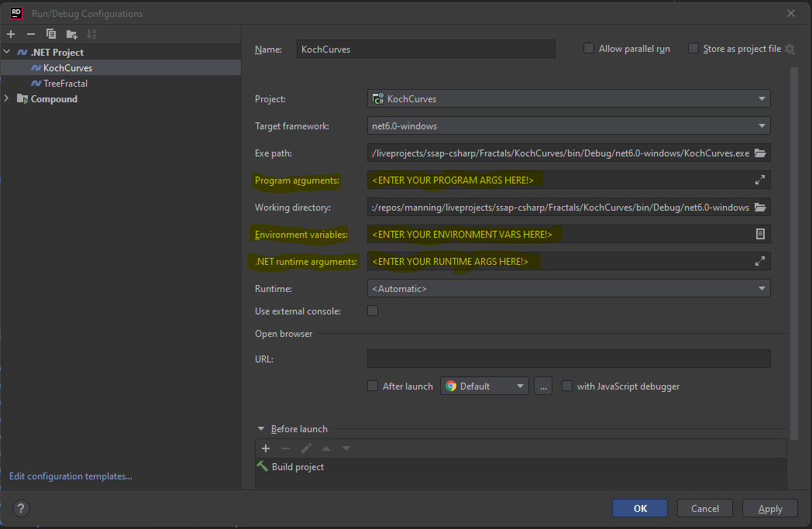The width and height of the screenshot is (812, 529).
Task: Remove the selected run configuration
Action: [x=31, y=34]
